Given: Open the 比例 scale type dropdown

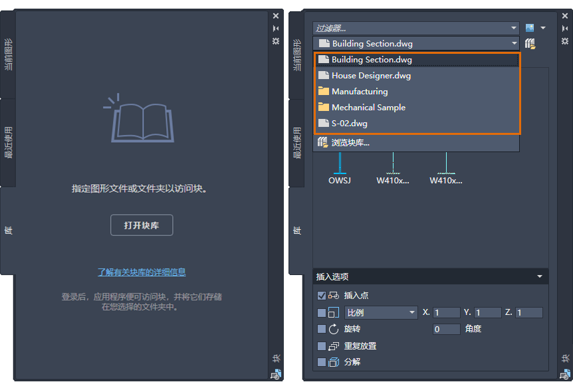Looking at the screenshot, I should (381, 313).
